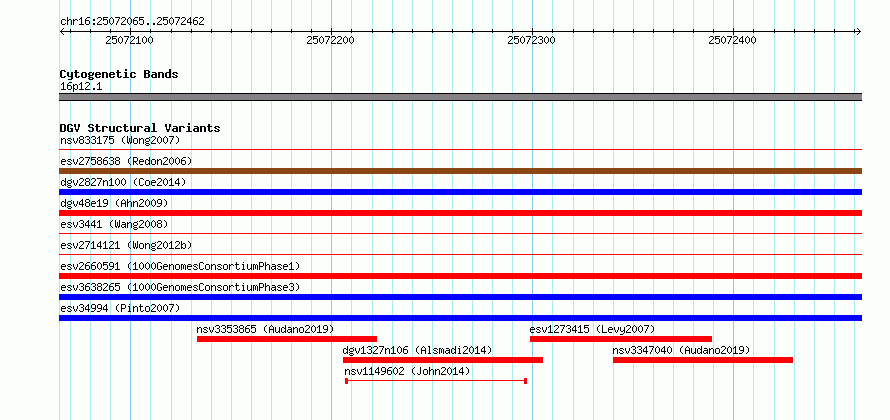Click the dgv48e19 (Ahn2009) label
The height and width of the screenshot is (420, 890).
114,203
